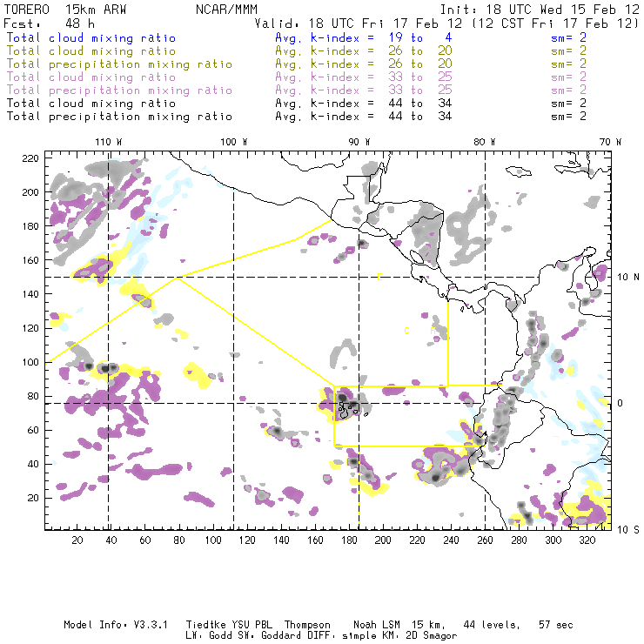Viewport: 644px width, 644px height.
Task: Click the '10 S' latitude label
Action: coord(628,530)
